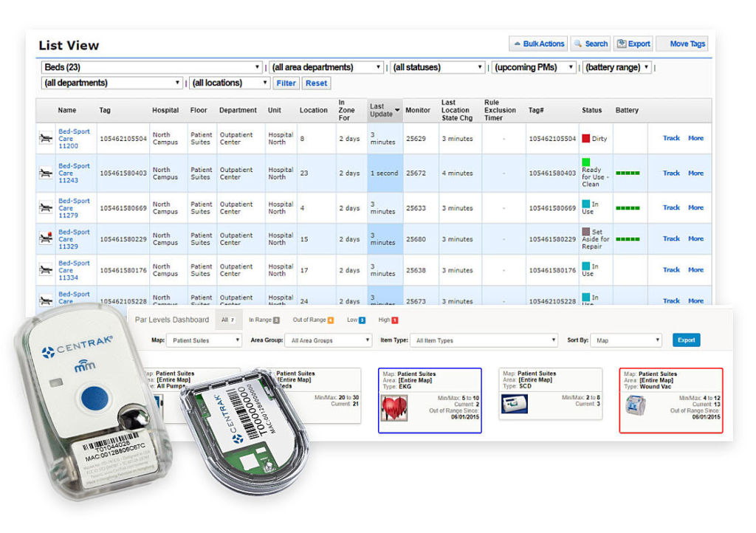Click the SCD device icon in the dashboard
The width and height of the screenshot is (756, 533).
[515, 405]
